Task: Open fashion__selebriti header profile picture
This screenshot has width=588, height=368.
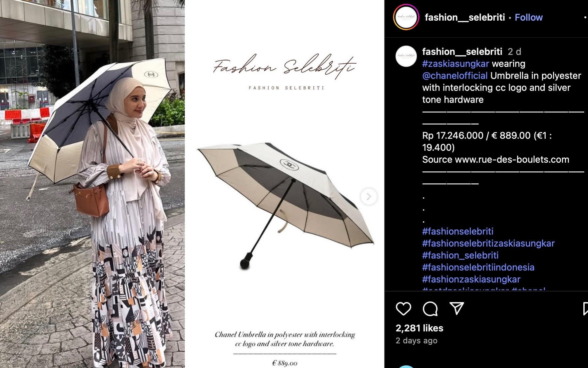Action: 406,17
